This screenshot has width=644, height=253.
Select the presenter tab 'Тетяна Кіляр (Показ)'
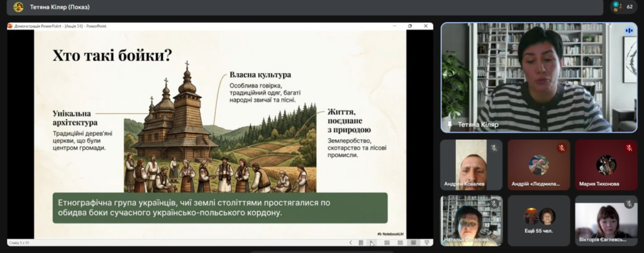(60, 7)
